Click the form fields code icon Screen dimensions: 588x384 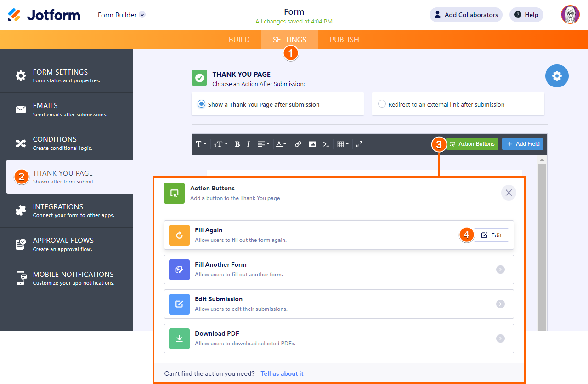(326, 144)
